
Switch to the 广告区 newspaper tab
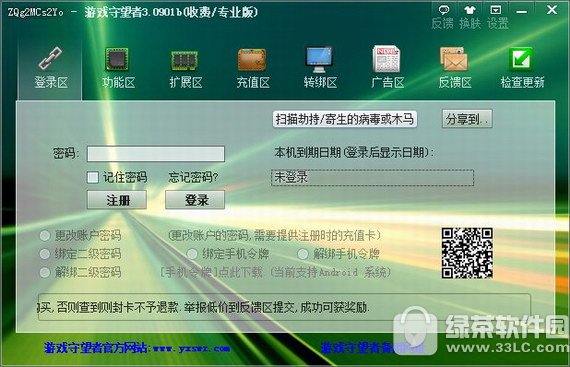[x=387, y=68]
